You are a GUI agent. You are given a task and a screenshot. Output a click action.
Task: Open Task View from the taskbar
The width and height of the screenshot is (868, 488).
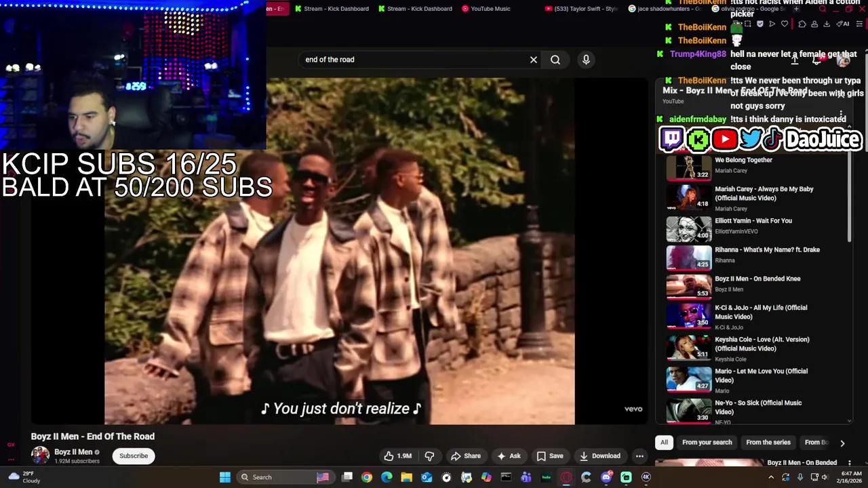point(347,477)
